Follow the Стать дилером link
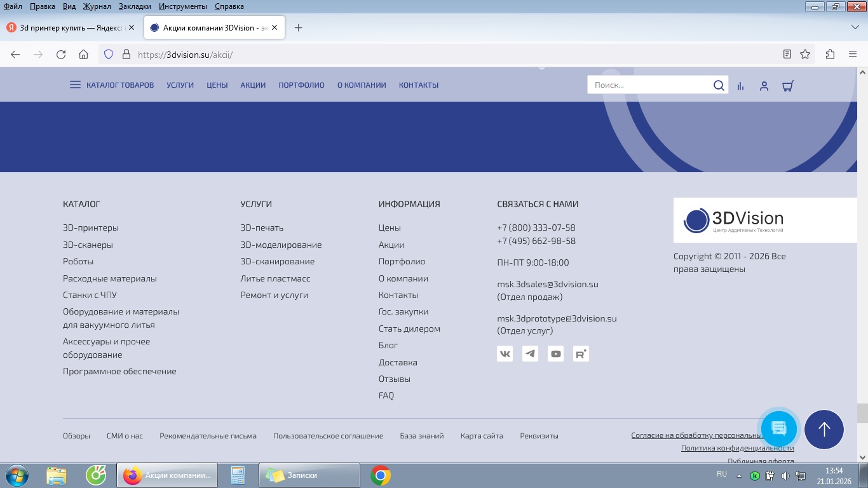Viewport: 868px width, 488px height. [x=409, y=329]
